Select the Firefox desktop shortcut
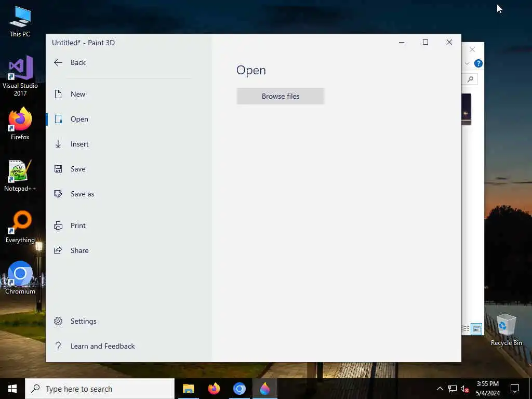Screen dimensions: 532x399 [x=20, y=124]
